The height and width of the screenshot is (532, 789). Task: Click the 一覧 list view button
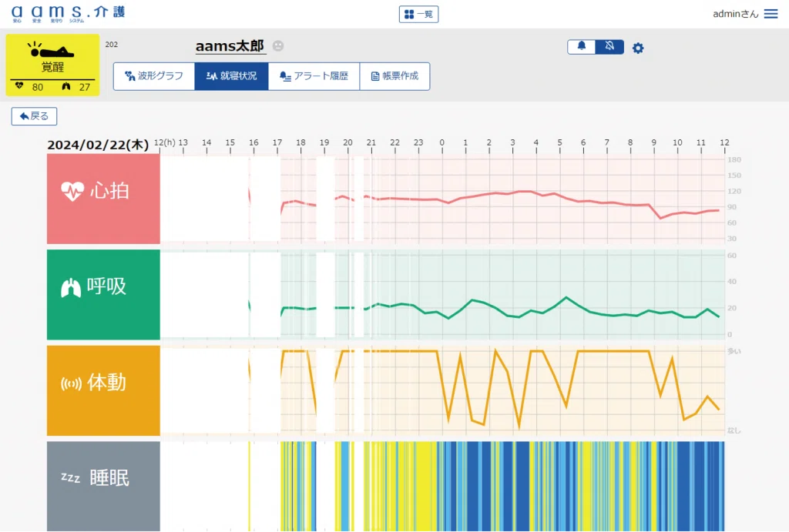point(418,14)
